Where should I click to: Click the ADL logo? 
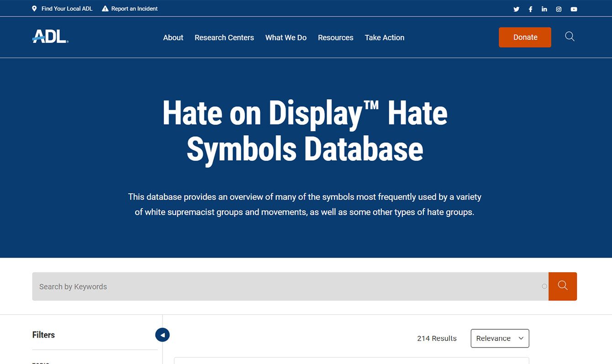50,37
